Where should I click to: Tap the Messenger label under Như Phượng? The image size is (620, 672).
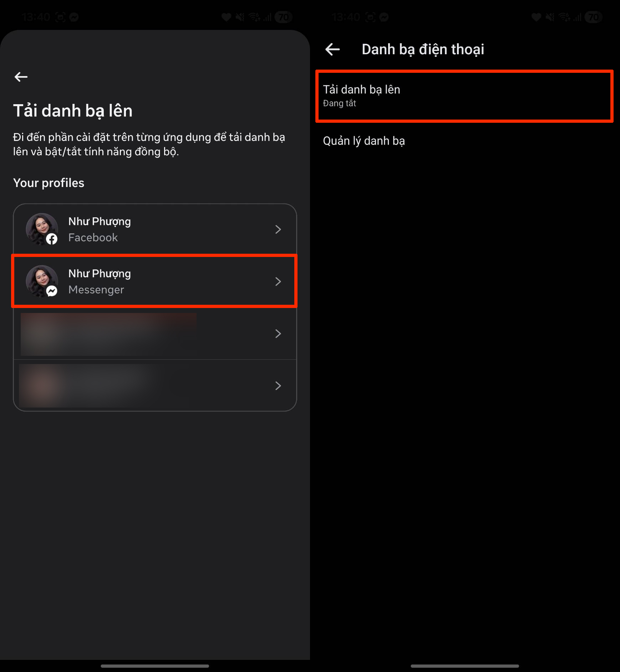[96, 290]
